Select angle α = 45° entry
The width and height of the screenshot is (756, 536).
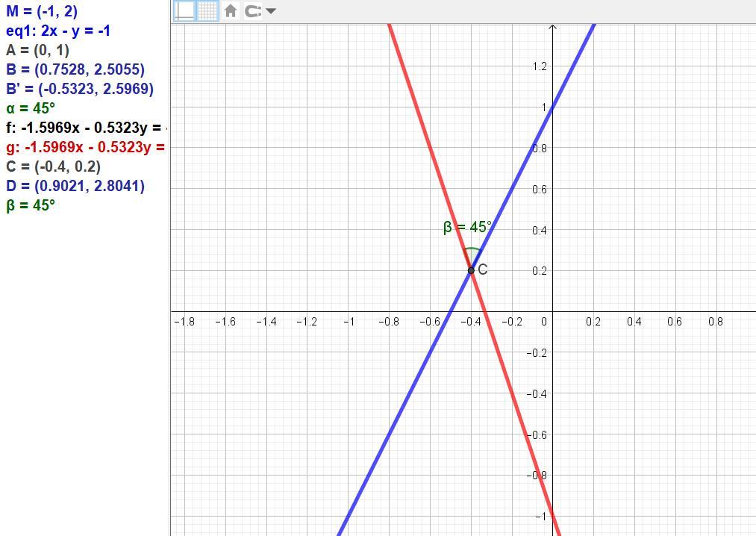31,108
